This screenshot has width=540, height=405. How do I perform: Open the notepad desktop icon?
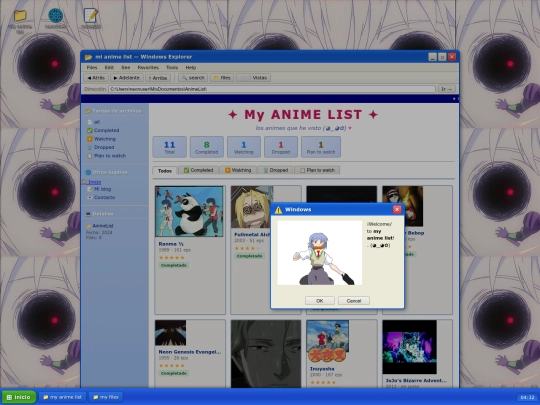pyautogui.click(x=91, y=16)
